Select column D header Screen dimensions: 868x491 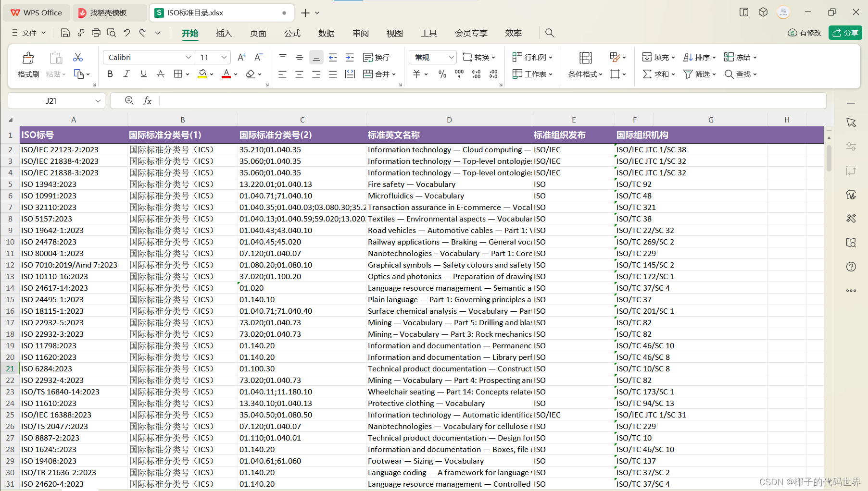(x=449, y=120)
